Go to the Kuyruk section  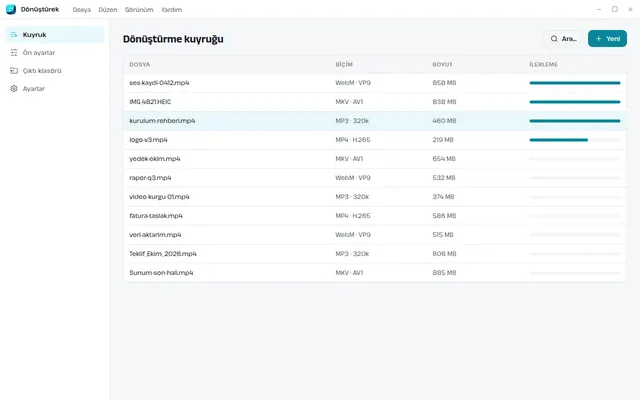tap(55, 35)
